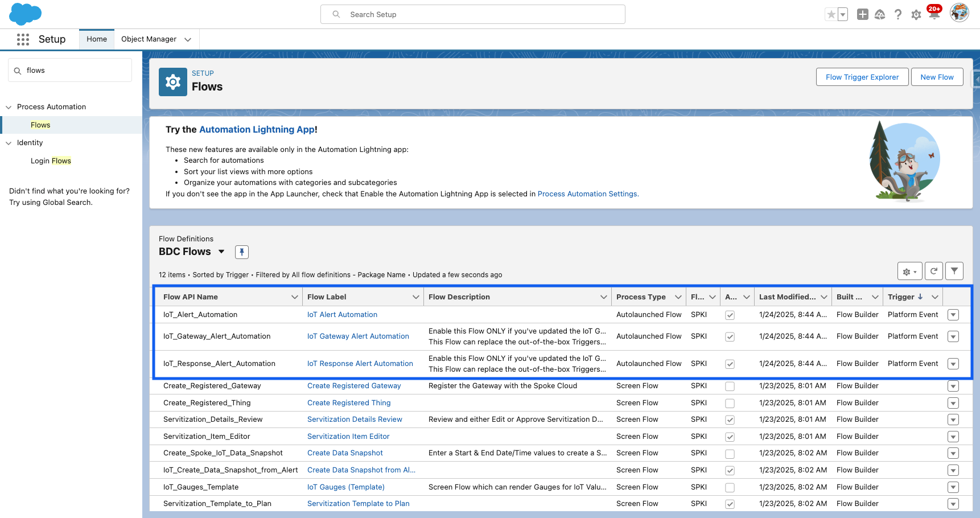
Task: Select Login Flows in setup tree
Action: tap(51, 161)
